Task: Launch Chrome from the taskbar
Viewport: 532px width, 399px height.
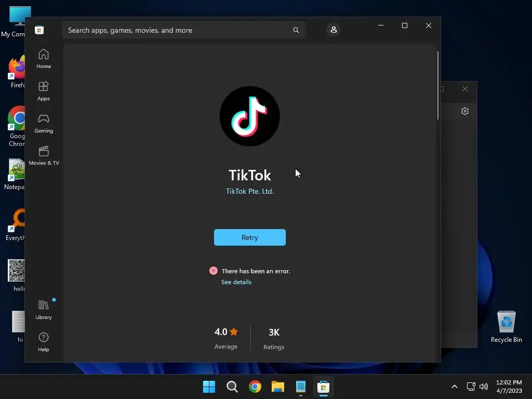Action: (255, 387)
